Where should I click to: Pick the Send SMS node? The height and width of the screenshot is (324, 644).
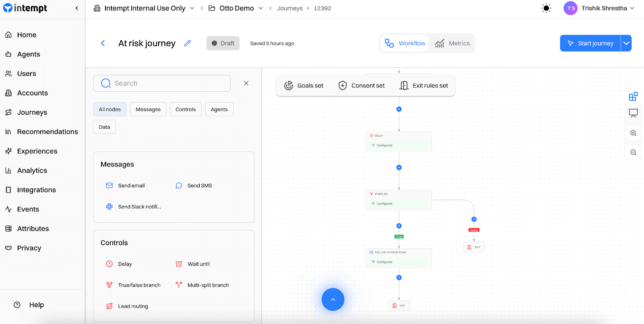click(x=194, y=186)
